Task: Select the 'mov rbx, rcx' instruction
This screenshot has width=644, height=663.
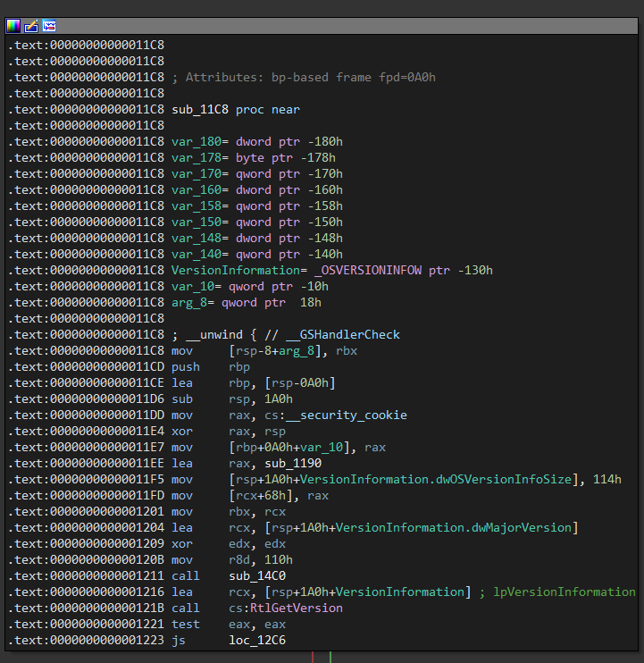Action: tap(229, 511)
